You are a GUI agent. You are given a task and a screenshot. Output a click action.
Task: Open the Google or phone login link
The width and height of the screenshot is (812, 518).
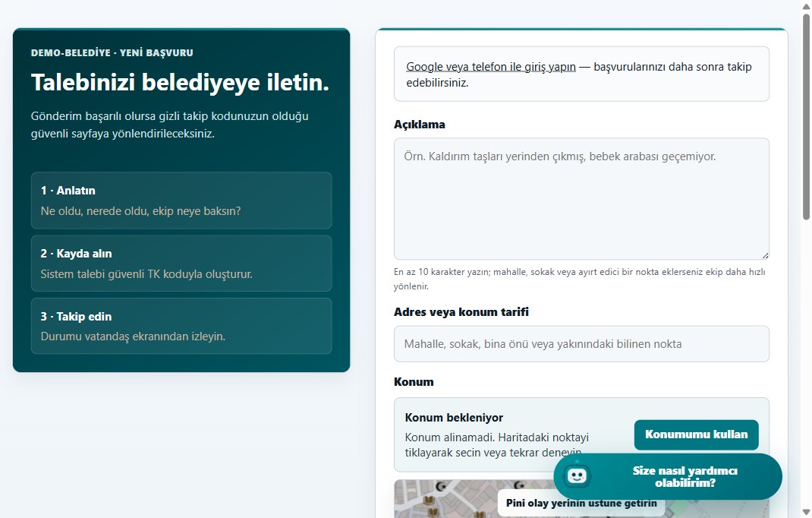click(490, 67)
